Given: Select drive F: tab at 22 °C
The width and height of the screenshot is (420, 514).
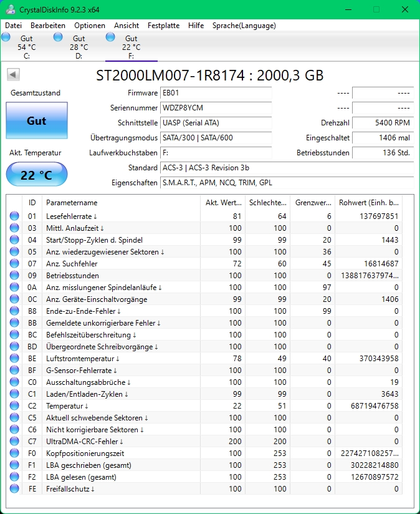Looking at the screenshot, I should pyautogui.click(x=131, y=47).
